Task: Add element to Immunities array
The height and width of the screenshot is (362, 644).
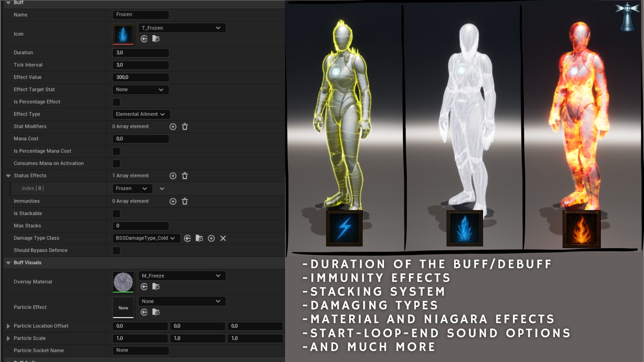Action: click(x=173, y=201)
